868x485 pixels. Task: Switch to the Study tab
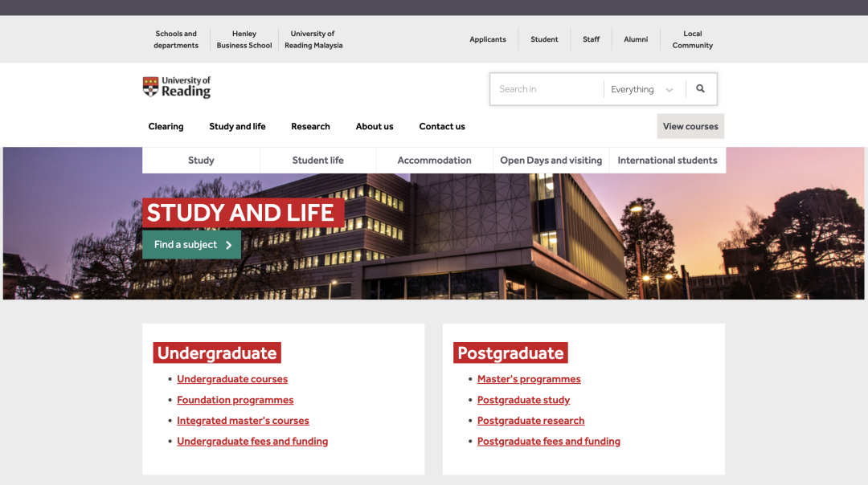(201, 161)
